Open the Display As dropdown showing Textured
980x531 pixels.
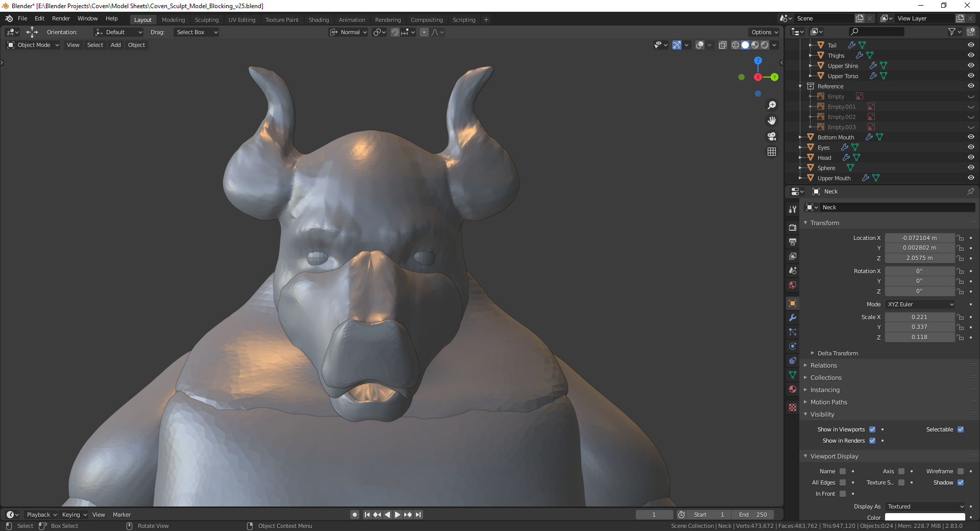(x=924, y=506)
